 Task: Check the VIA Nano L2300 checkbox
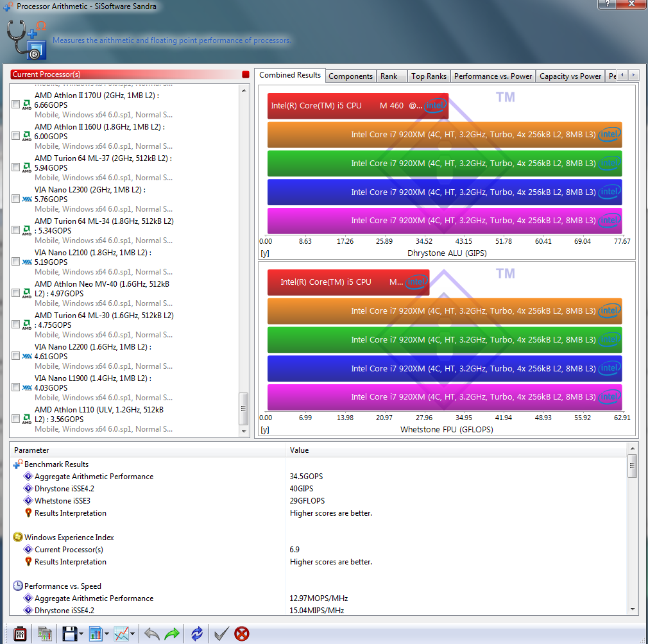pos(15,199)
